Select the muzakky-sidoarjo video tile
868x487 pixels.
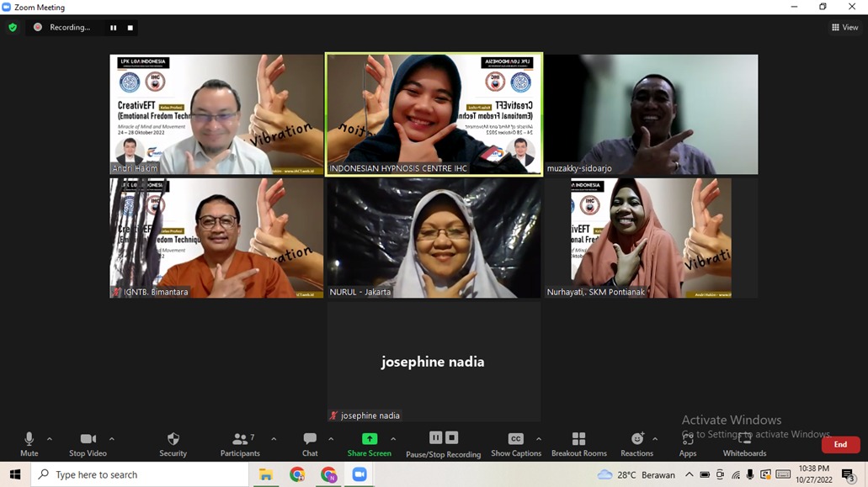click(651, 114)
